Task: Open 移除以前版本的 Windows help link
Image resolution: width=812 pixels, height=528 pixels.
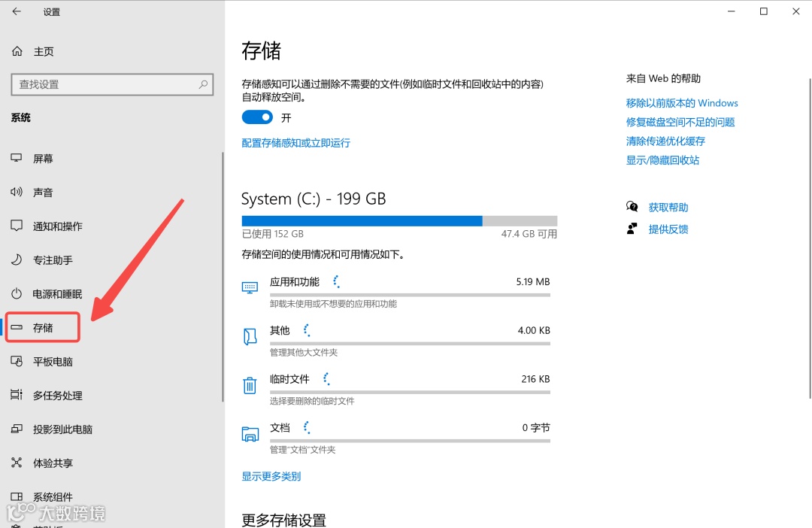Action: point(681,102)
